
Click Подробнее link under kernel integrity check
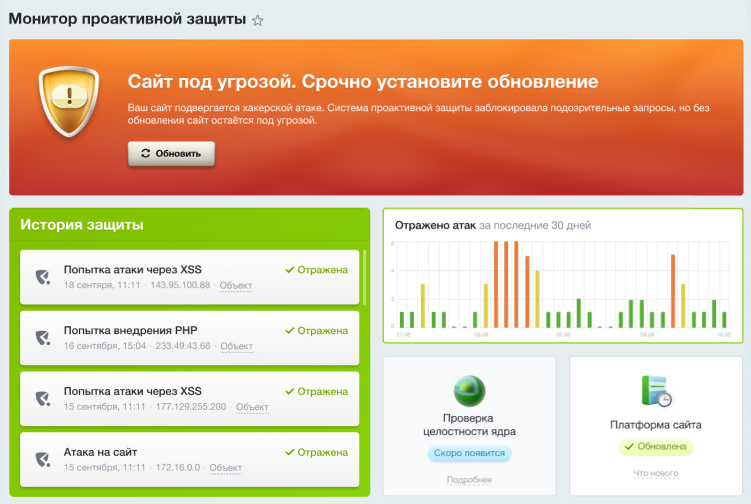(469, 481)
